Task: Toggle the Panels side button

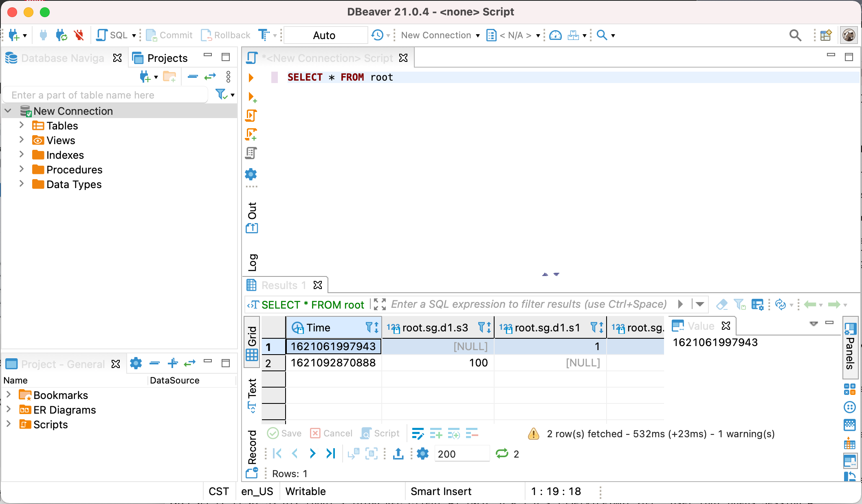Action: tap(850, 347)
